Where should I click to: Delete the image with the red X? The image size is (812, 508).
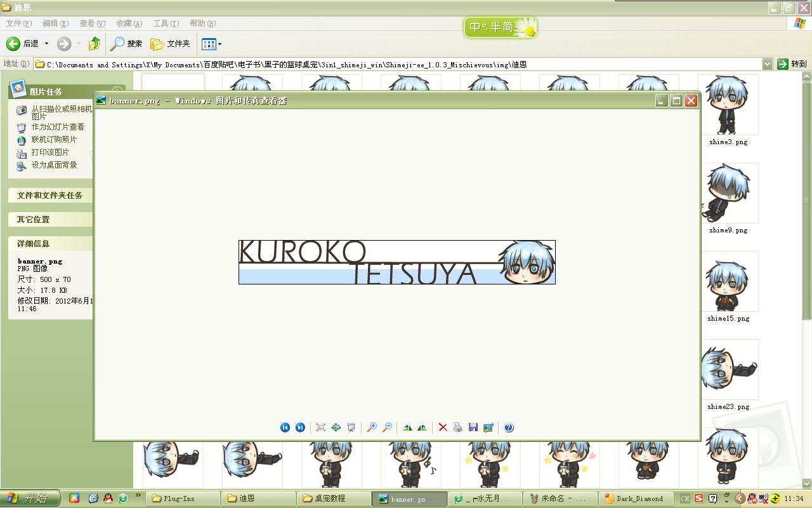[x=443, y=427]
